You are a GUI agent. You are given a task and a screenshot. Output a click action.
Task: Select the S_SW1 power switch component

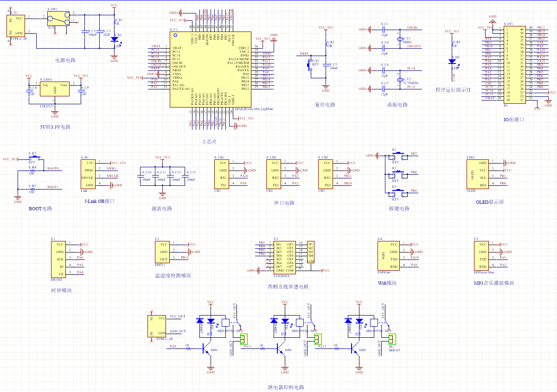58,19
